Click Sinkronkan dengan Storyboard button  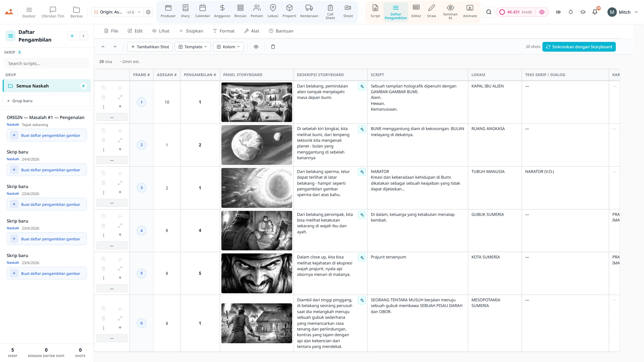pos(579,47)
